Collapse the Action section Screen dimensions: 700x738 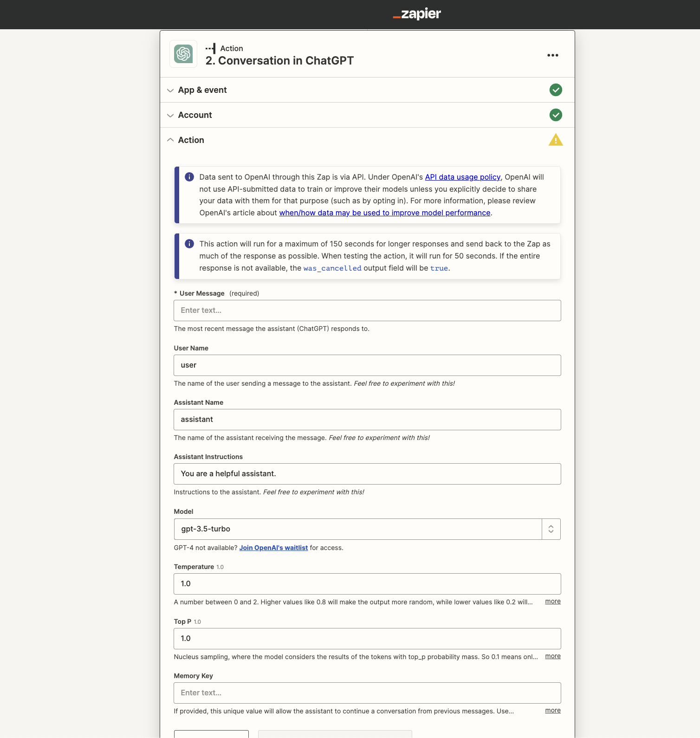point(367,140)
